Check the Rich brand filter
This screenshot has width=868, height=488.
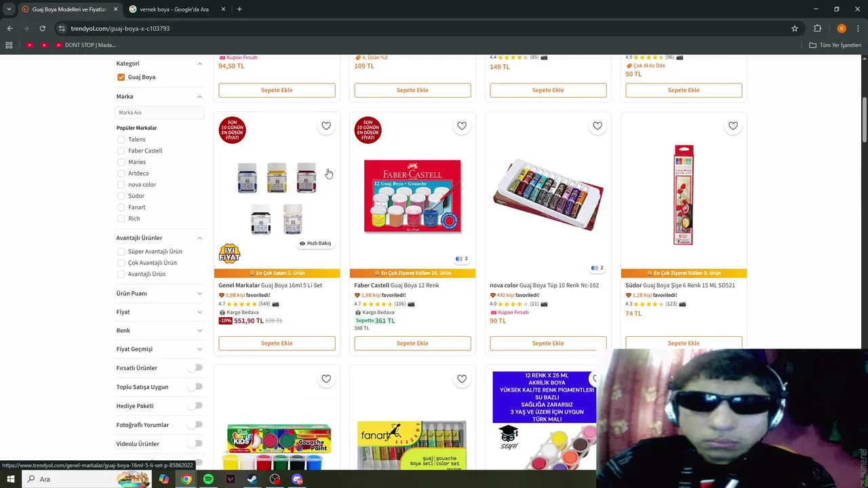[x=121, y=218]
